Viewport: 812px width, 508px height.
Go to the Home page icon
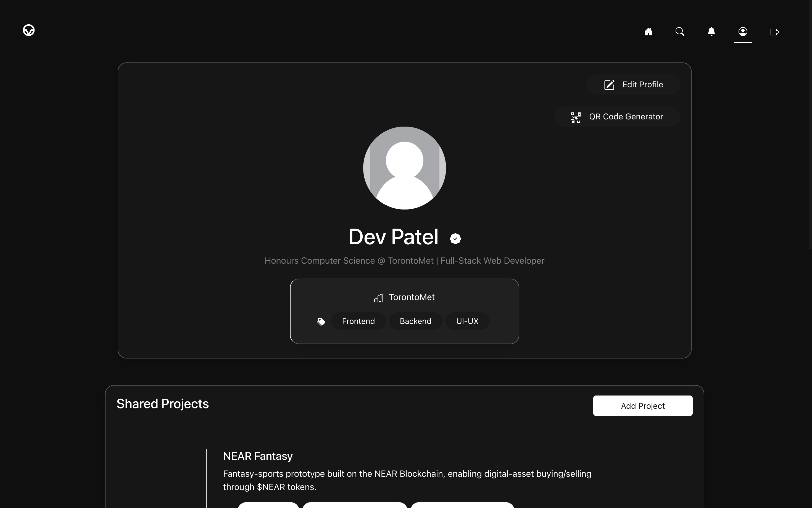point(648,32)
